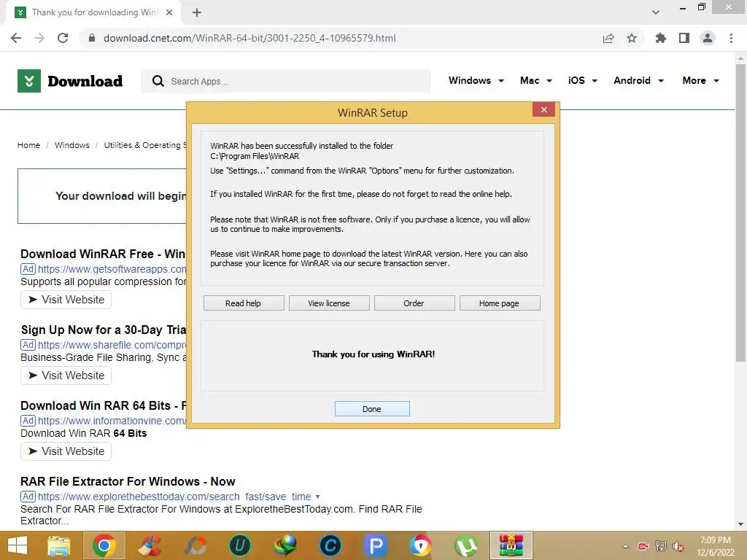
Task: Click the explorethebesttoday.com ad URL
Action: pyautogui.click(x=174, y=497)
